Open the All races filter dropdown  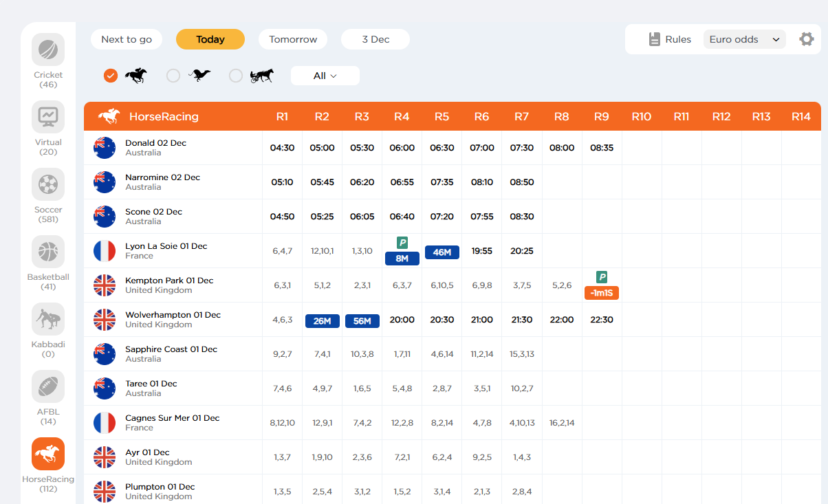point(325,76)
